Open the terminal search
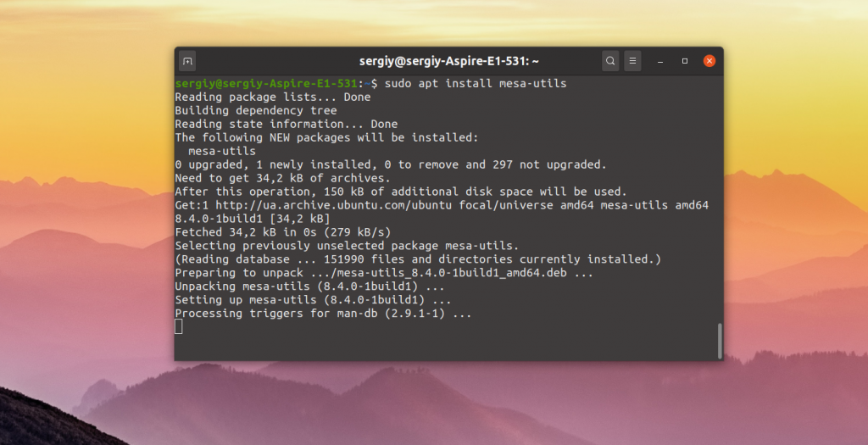Image resolution: width=868 pixels, height=445 pixels. pyautogui.click(x=610, y=61)
